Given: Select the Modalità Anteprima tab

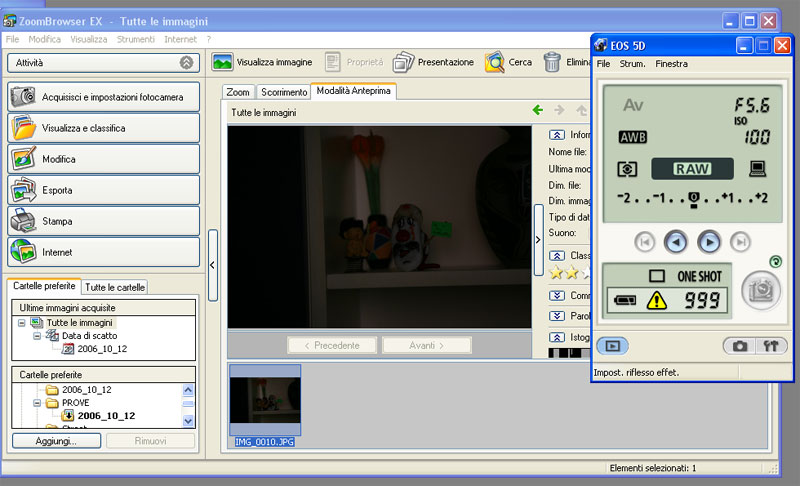Looking at the screenshot, I should point(353,91).
